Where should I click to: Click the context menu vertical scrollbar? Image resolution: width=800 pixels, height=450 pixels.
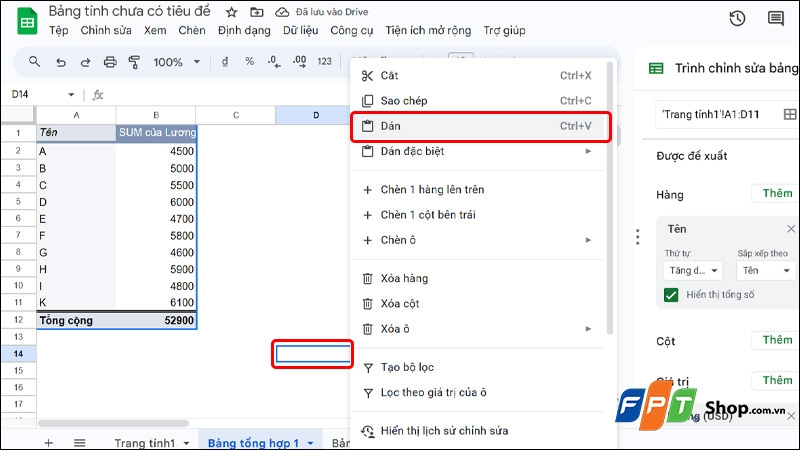click(609, 199)
